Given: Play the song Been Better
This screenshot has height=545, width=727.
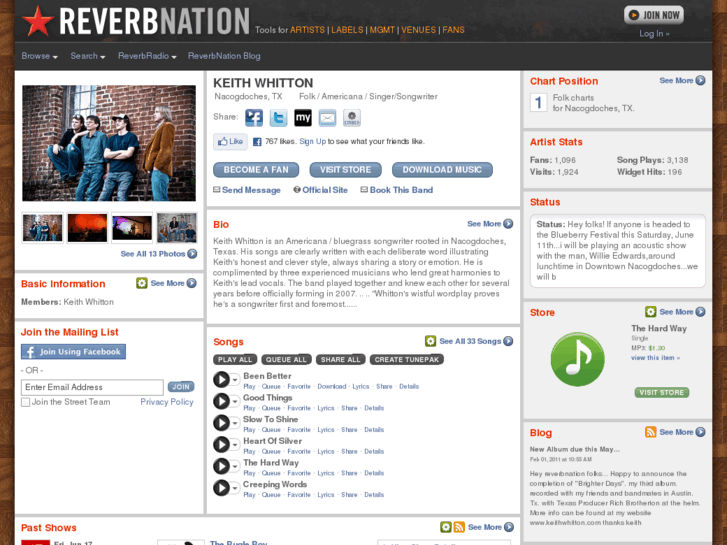Looking at the screenshot, I should (222, 379).
